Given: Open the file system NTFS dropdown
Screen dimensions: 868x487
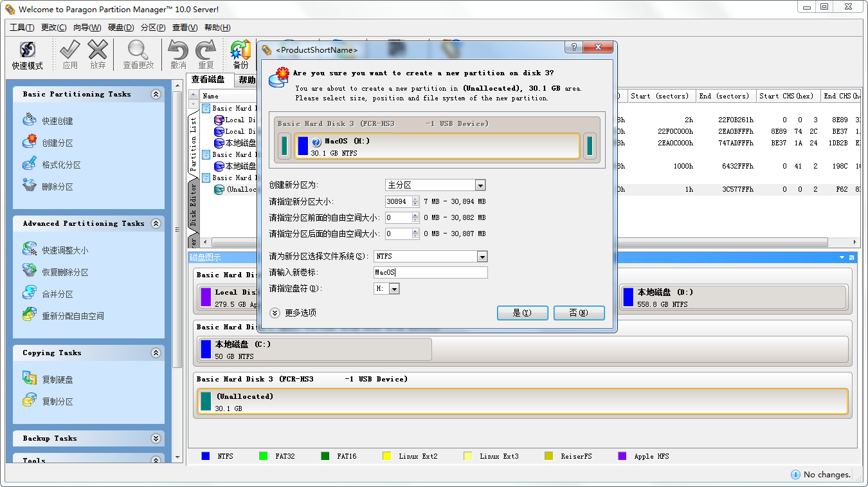Looking at the screenshot, I should click(482, 257).
